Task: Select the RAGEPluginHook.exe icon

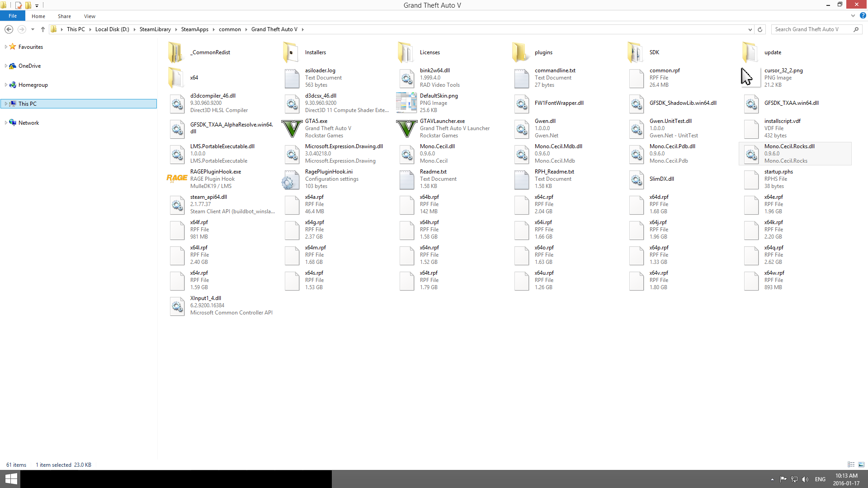Action: point(177,178)
